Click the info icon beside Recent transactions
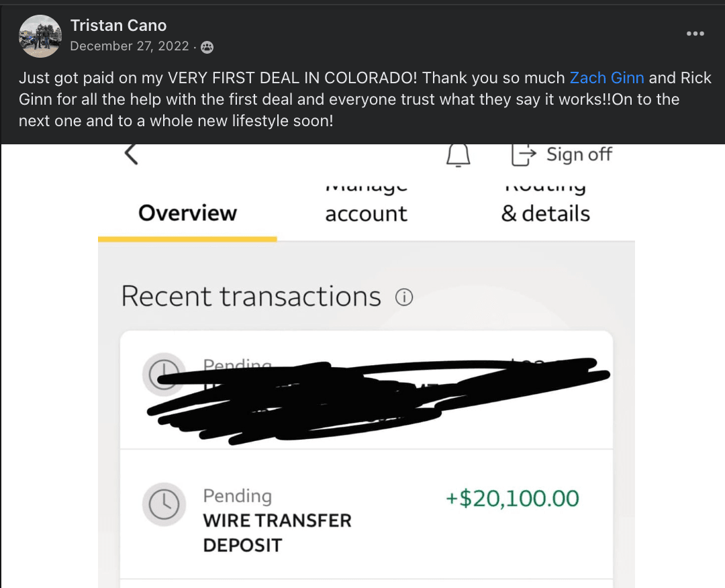The image size is (725, 588). (x=404, y=297)
